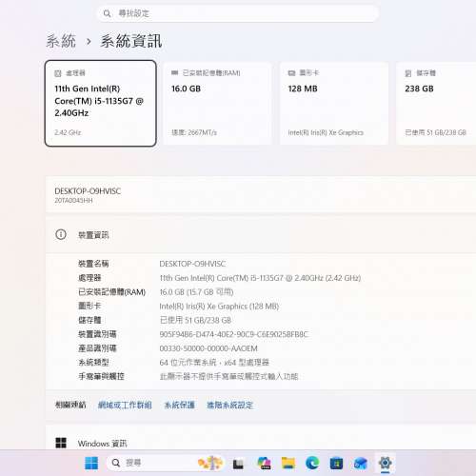476x476 pixels.
Task: Click the search magnifier in settings search
Action: click(x=107, y=13)
